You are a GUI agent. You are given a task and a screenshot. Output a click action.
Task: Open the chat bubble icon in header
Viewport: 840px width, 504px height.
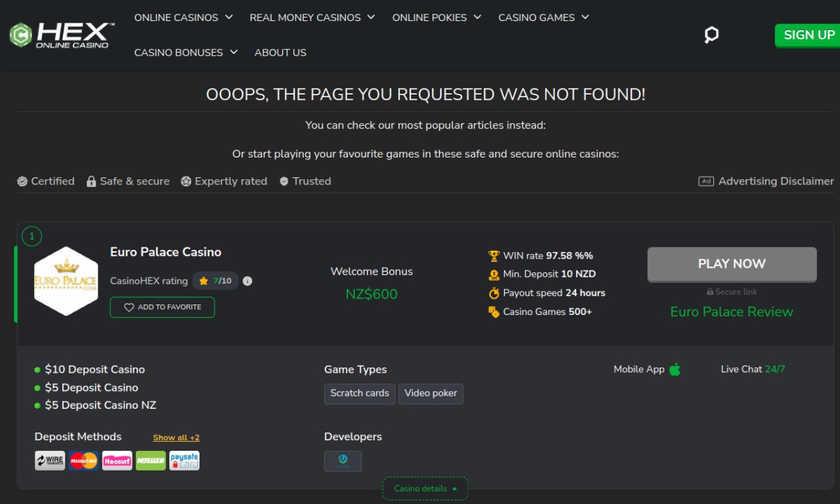click(711, 35)
